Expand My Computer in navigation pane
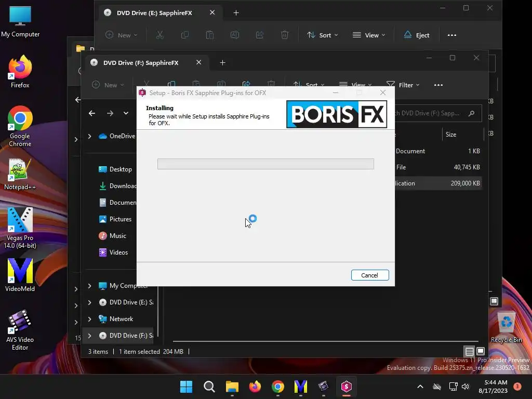Image resolution: width=532 pixels, height=399 pixels. click(x=89, y=286)
